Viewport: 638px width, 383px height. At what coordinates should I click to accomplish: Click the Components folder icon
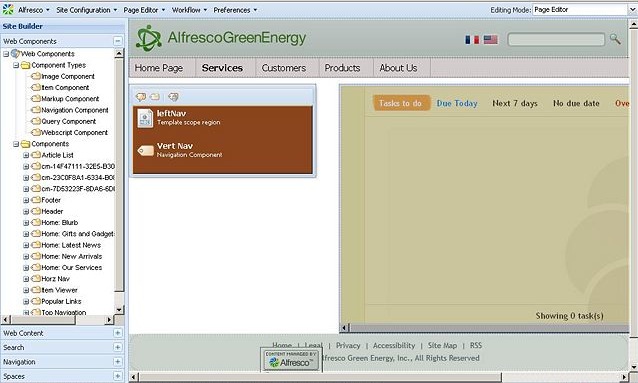(x=26, y=144)
